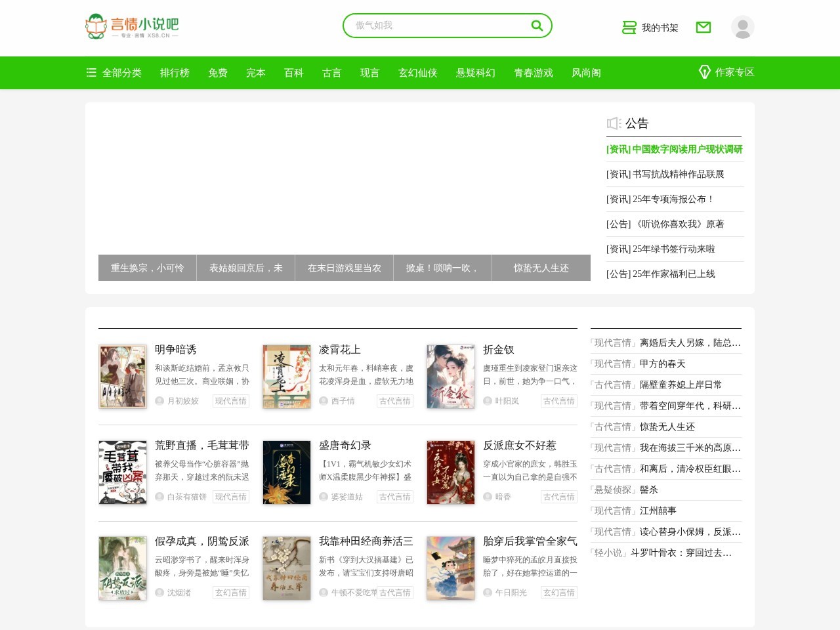
Task: Click author avatar icon for 暗香
Action: (488, 497)
